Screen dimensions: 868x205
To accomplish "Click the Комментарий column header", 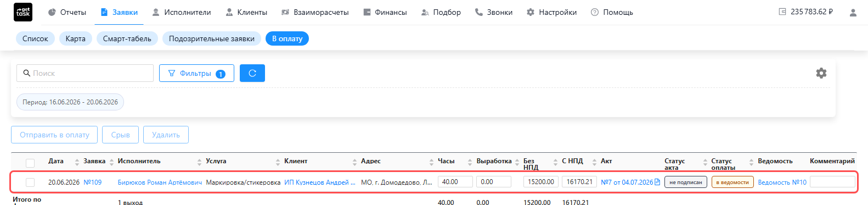I will [x=832, y=161].
